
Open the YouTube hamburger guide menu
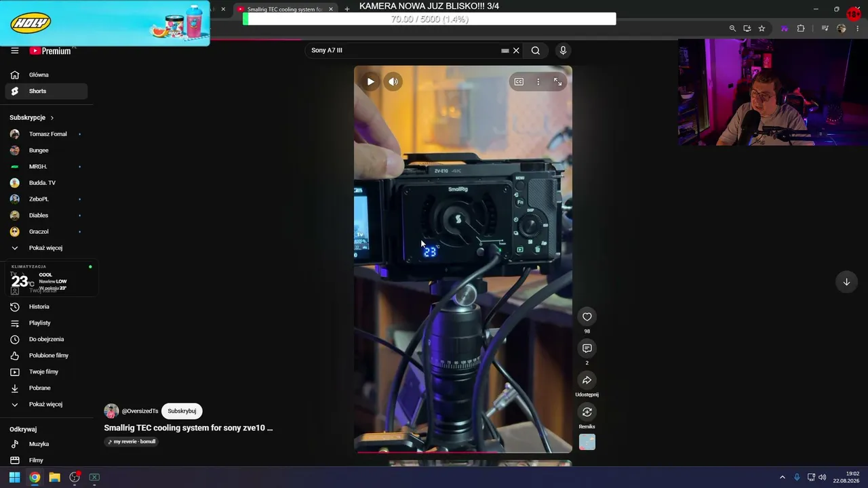coord(14,51)
